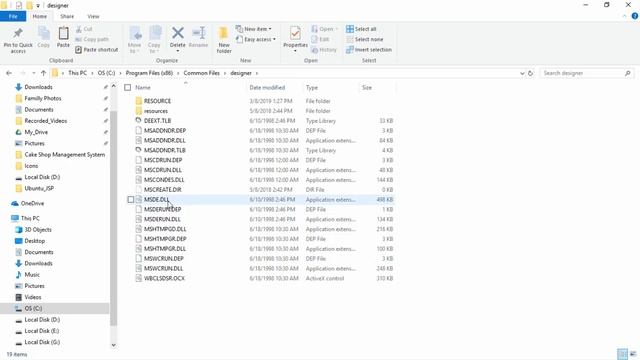
Task: Open the Delete button dropdown arrow
Action: (178, 51)
